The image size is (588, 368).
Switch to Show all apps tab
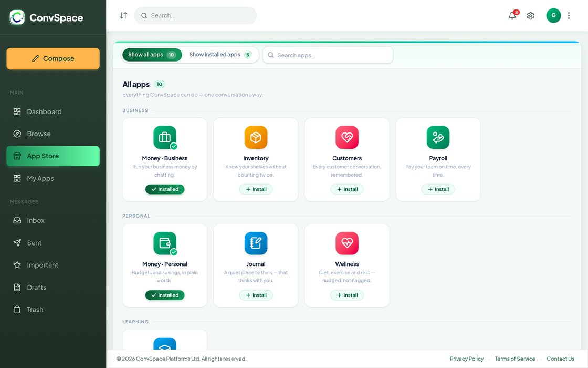click(152, 55)
